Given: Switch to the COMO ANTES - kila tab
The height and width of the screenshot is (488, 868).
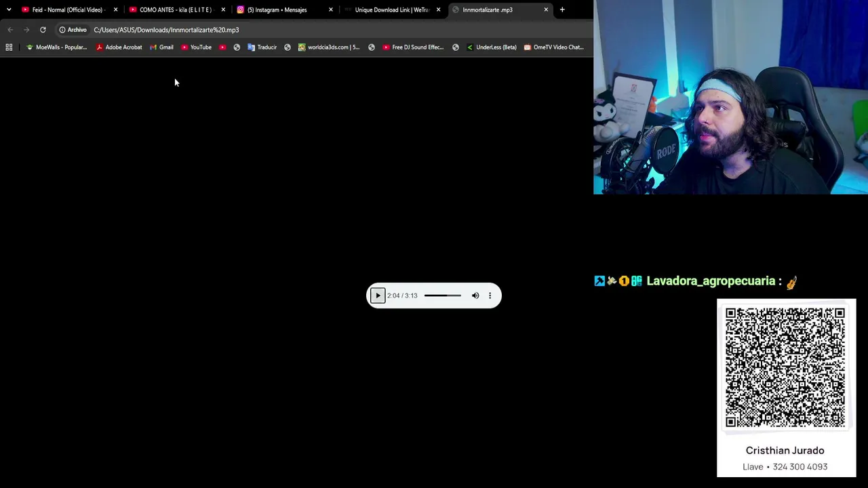Looking at the screenshot, I should (175, 9).
